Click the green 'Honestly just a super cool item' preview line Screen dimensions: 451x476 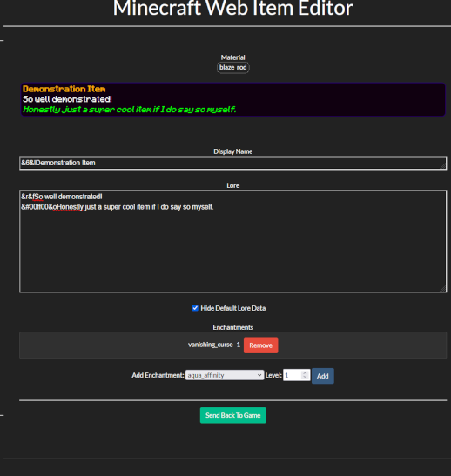[130, 110]
